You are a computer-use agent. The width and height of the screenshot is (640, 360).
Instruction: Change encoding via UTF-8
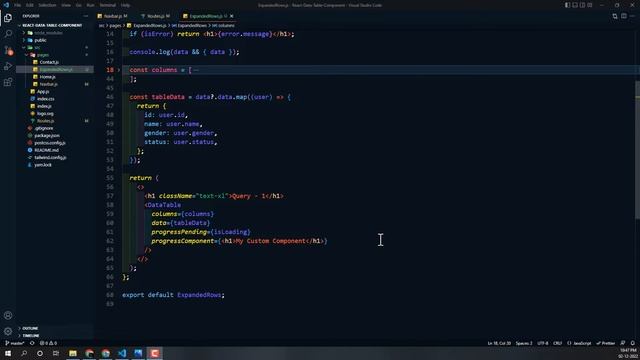[x=542, y=343]
